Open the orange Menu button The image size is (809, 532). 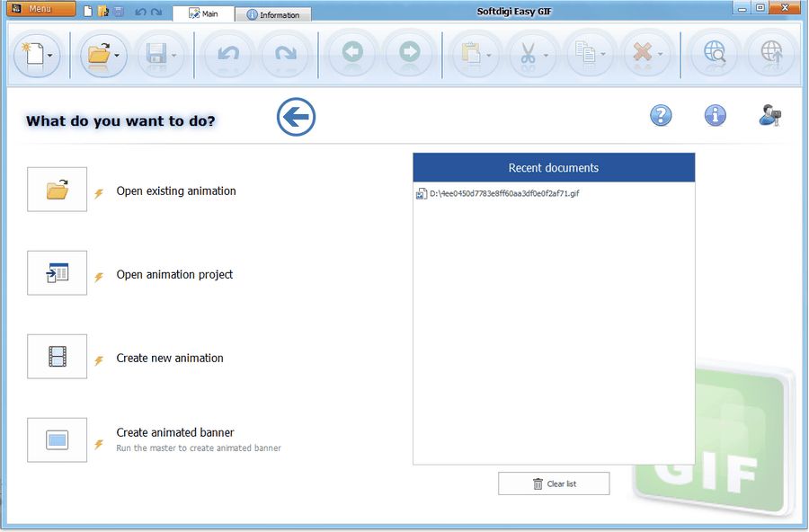[x=40, y=9]
